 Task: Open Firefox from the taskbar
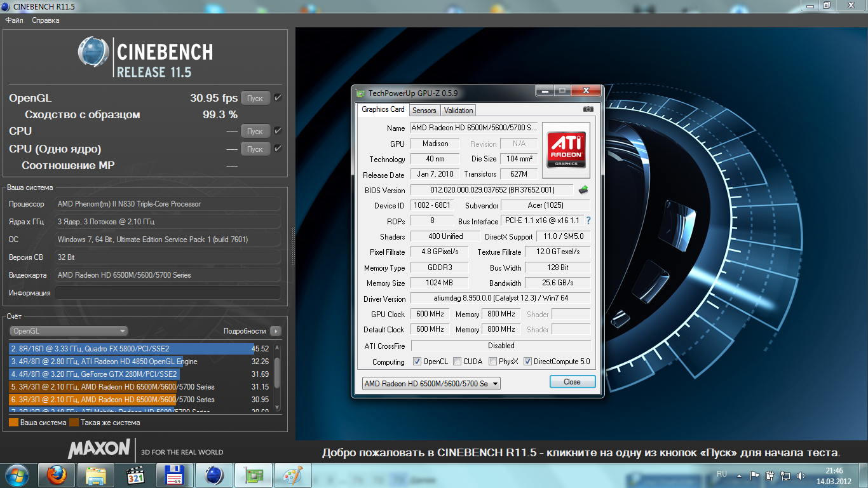pos(56,475)
